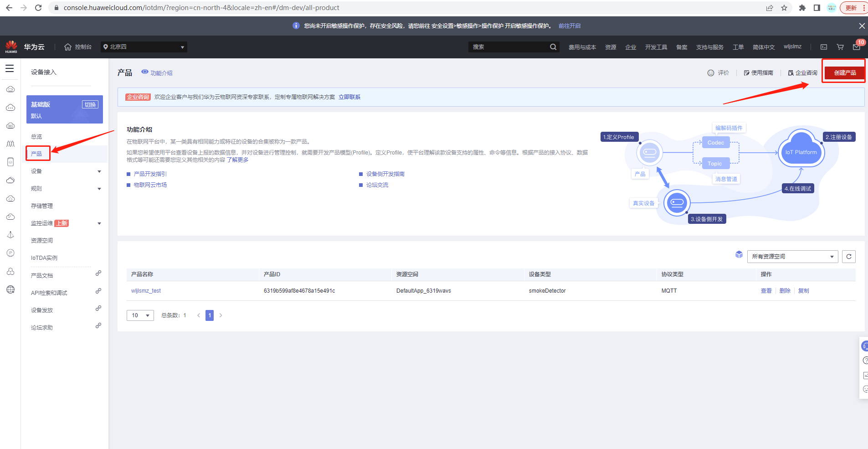Click 查看 for wljlsmz_test
Image resolution: width=868 pixels, height=449 pixels.
766,291
